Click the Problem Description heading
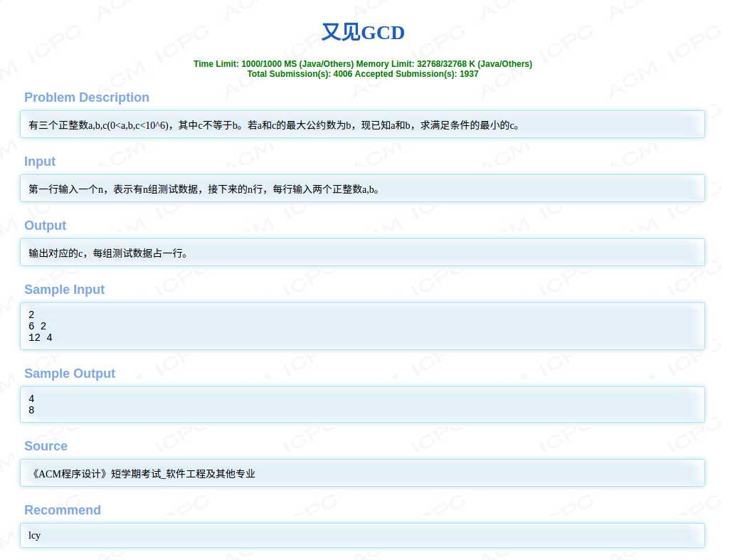Image resolution: width=730 pixels, height=560 pixels. [87, 97]
